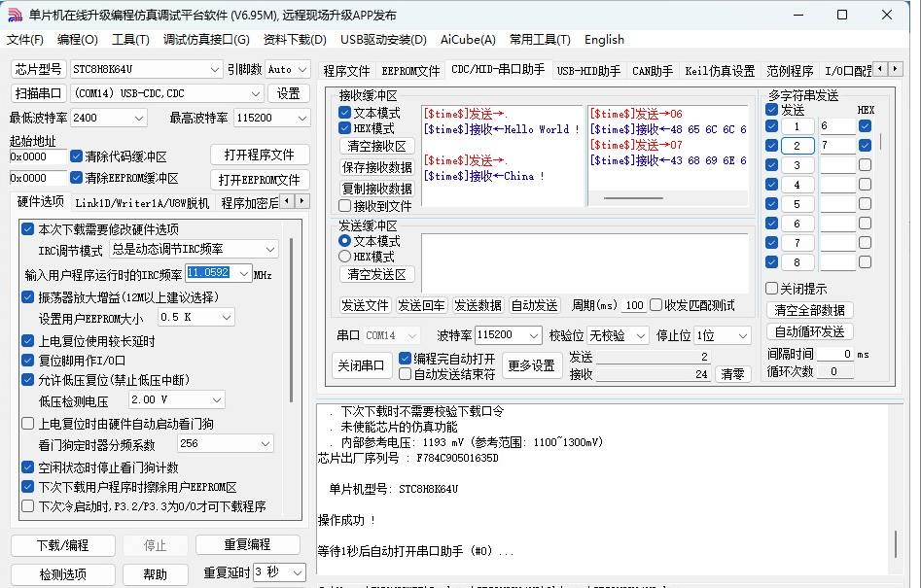Select HEX模式 radio in send buffer
The width and height of the screenshot is (921, 588).
point(344,257)
